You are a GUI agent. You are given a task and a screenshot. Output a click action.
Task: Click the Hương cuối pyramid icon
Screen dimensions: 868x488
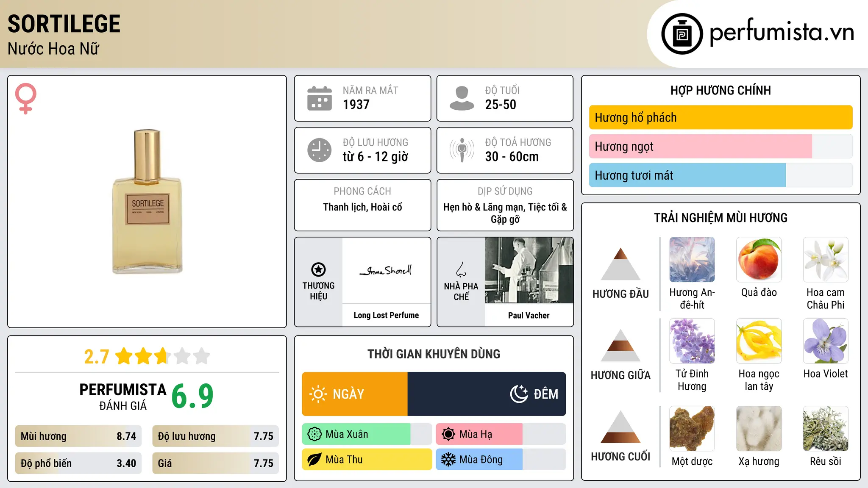(620, 427)
